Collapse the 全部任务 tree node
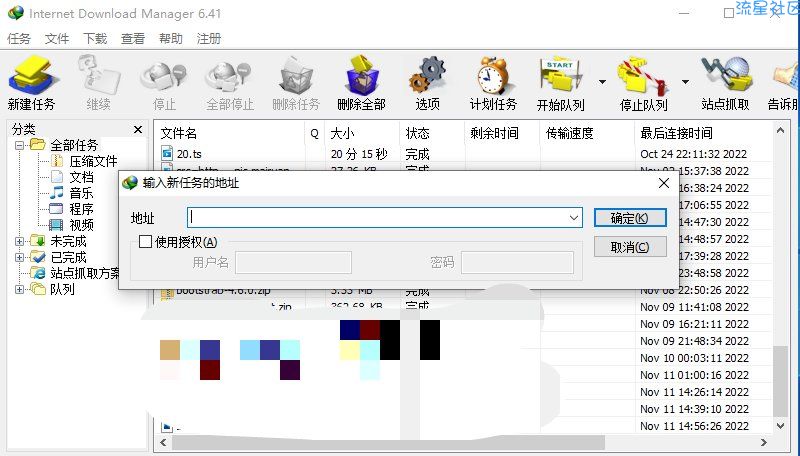The image size is (800, 456). [x=19, y=145]
